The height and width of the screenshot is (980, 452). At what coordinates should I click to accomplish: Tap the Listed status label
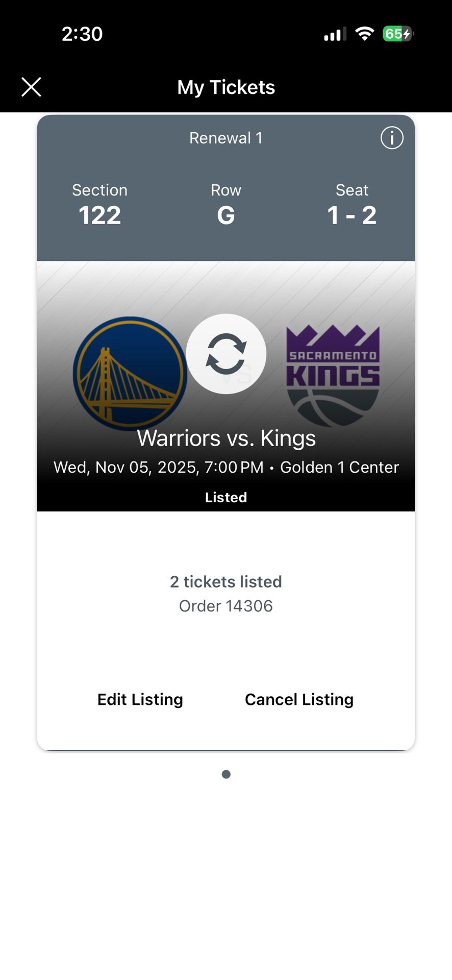point(226,497)
